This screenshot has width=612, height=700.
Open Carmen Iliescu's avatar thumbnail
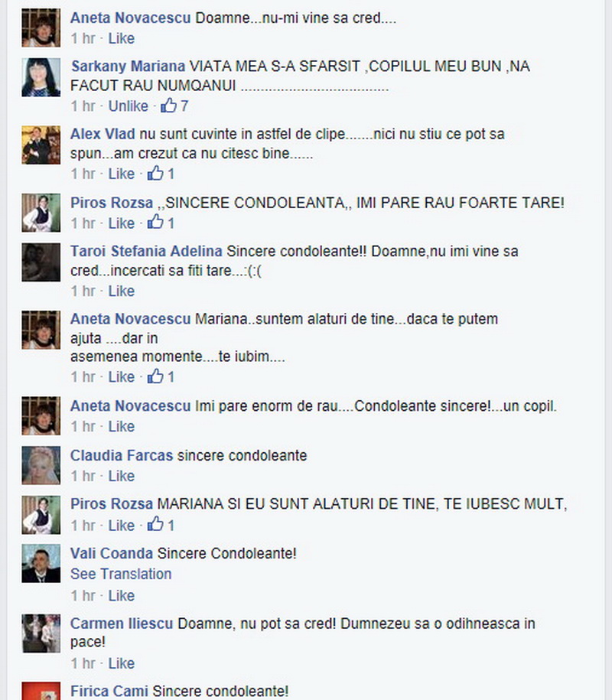point(41,633)
